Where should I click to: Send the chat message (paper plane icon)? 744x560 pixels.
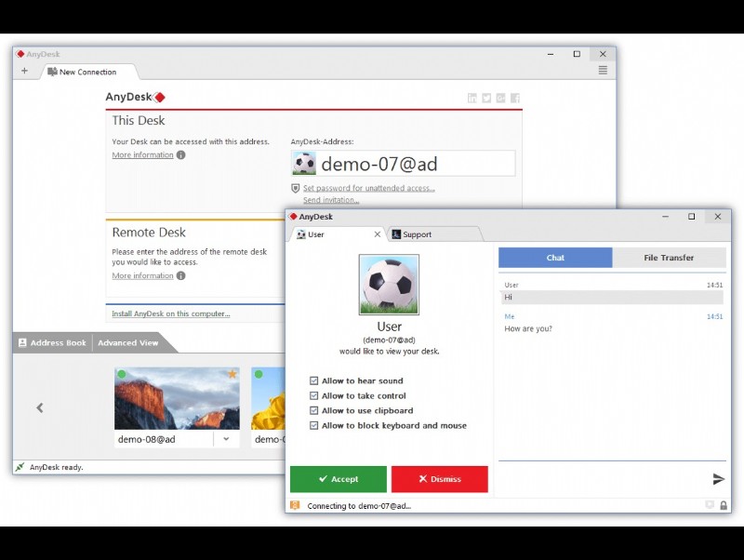[x=719, y=478]
